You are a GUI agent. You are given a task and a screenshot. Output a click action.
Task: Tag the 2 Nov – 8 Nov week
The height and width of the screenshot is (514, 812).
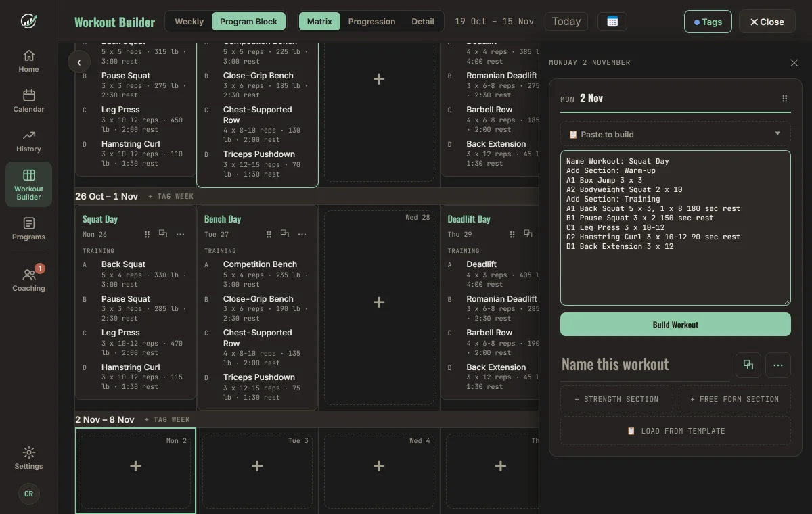pyautogui.click(x=167, y=419)
